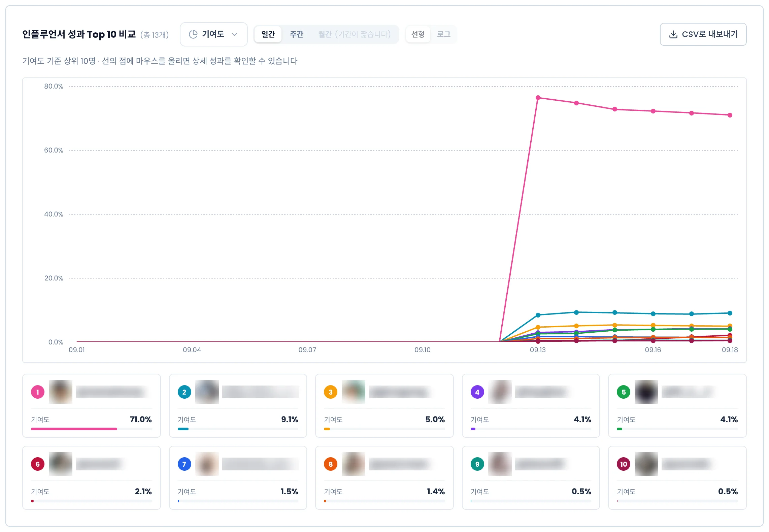Click the 80.0% y-axis label
769x532 pixels.
coord(54,86)
